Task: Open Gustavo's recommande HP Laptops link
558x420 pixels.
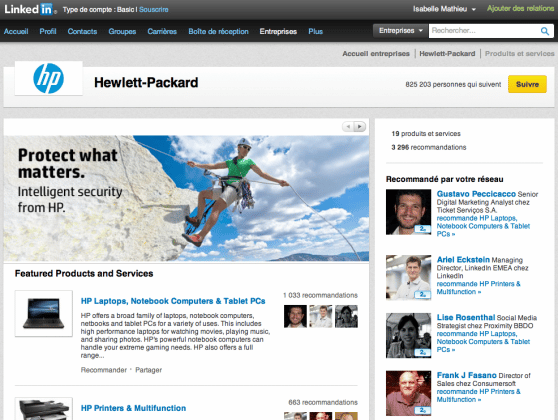Action: (x=483, y=226)
